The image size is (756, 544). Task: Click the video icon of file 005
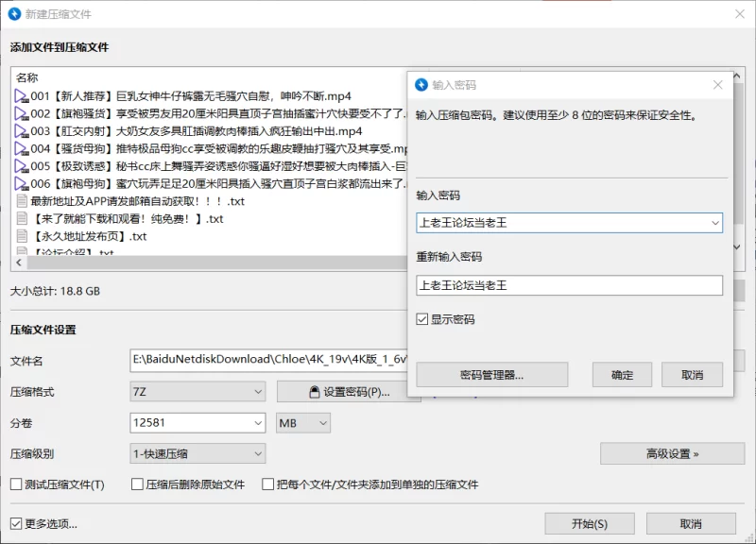[x=21, y=166]
